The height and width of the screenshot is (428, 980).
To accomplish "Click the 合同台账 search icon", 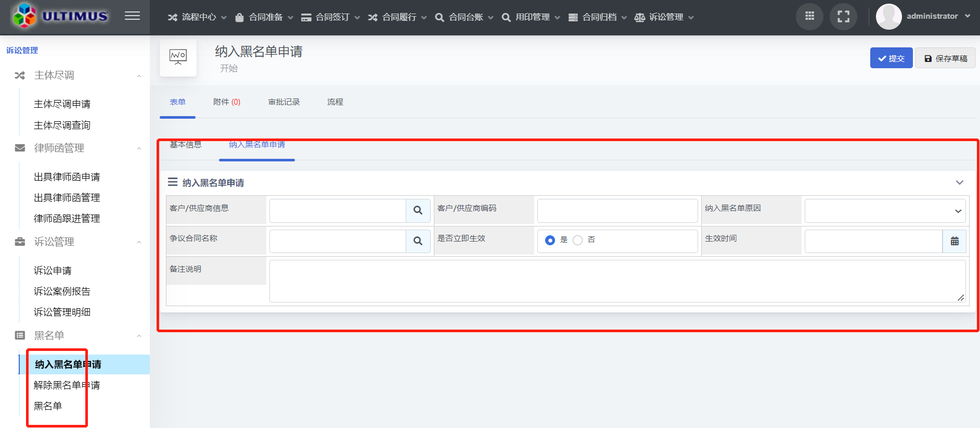I will pyautogui.click(x=440, y=17).
